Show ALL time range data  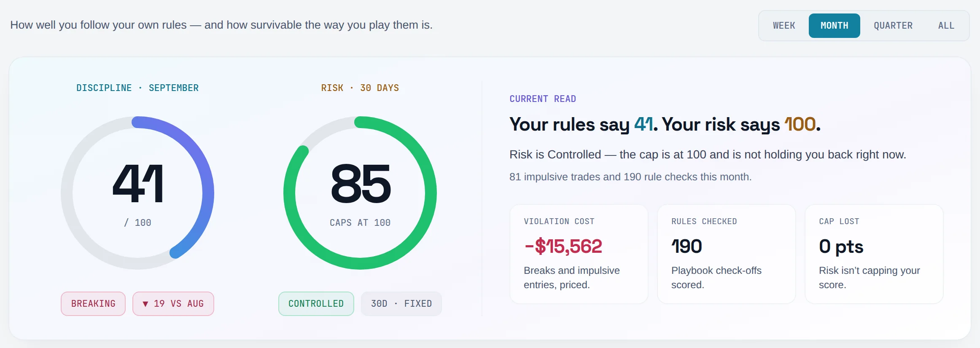[946, 26]
